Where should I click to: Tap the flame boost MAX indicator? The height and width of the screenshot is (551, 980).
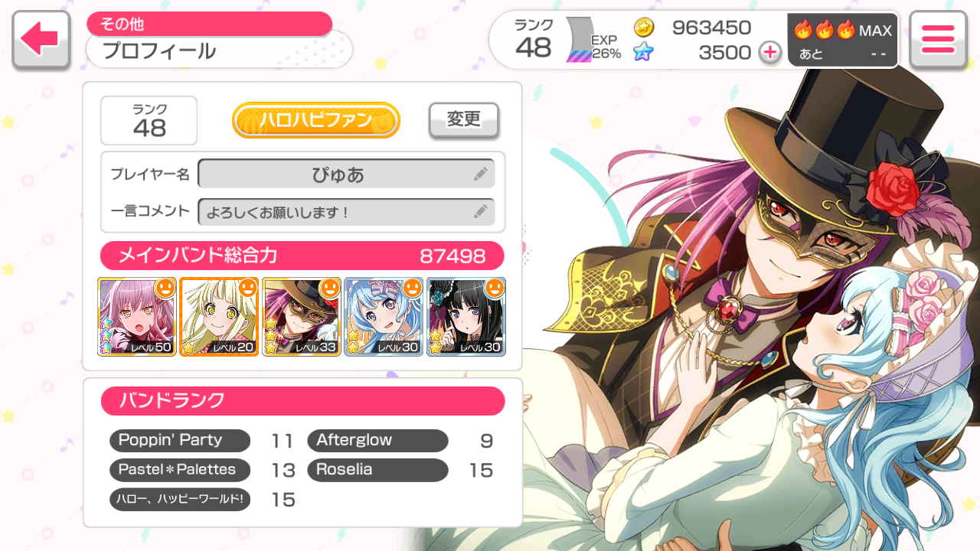point(843,41)
